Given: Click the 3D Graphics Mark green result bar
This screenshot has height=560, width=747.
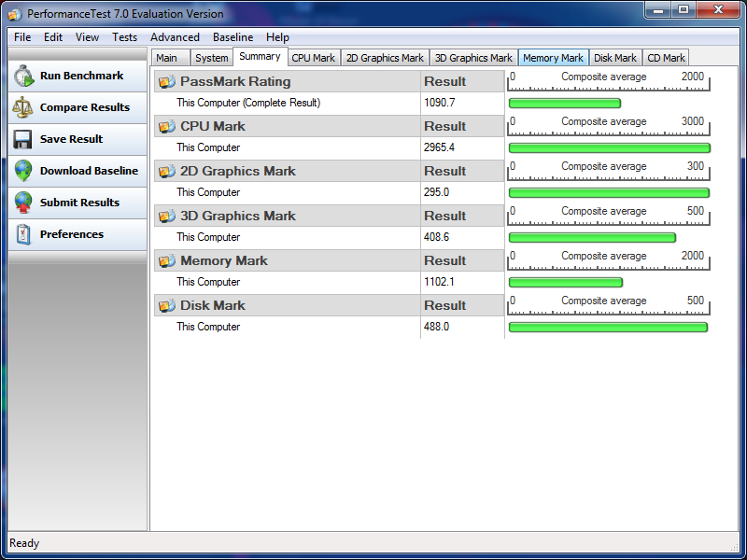Looking at the screenshot, I should (x=592, y=238).
